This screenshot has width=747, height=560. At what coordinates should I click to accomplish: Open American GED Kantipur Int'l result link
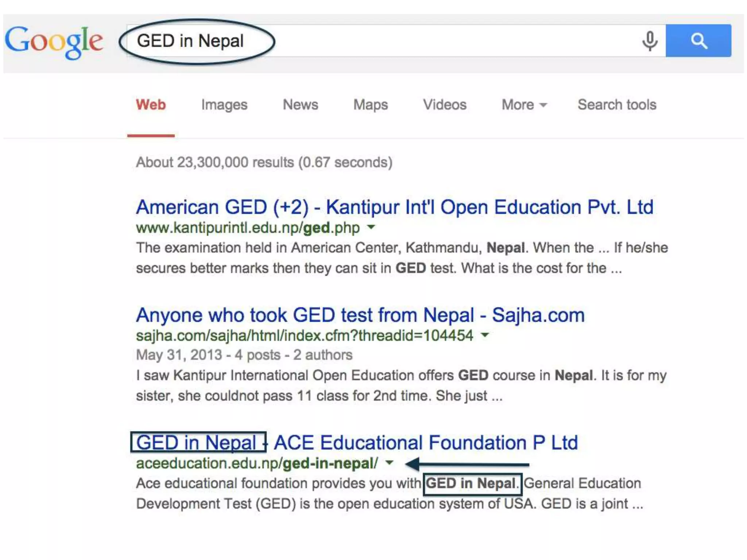(395, 207)
